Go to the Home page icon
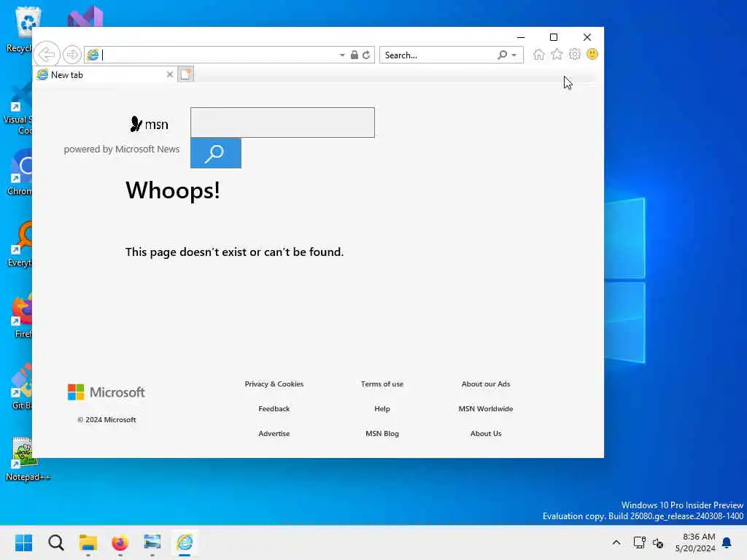Viewport: 747px width, 560px height. pyautogui.click(x=539, y=54)
